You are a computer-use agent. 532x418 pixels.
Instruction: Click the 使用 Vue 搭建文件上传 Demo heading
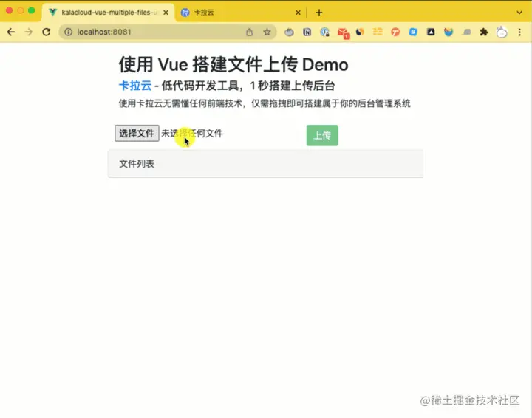(233, 64)
